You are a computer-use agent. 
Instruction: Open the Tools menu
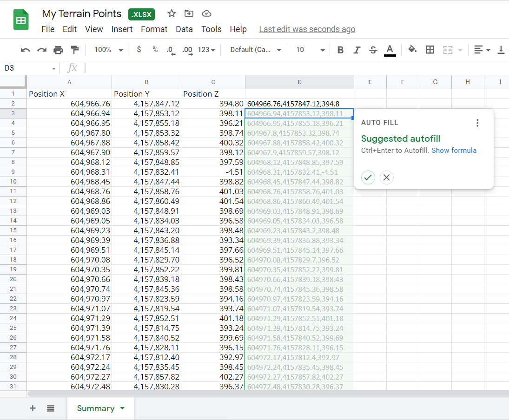[212, 29]
